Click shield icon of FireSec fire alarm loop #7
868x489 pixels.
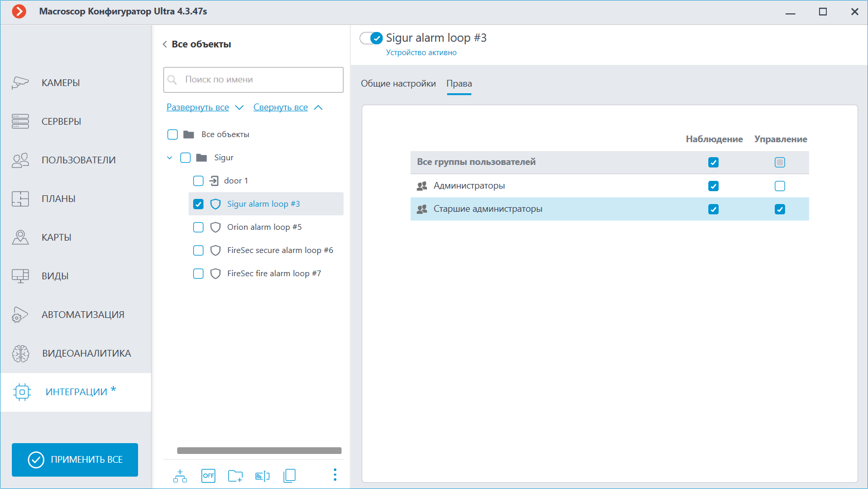(216, 274)
